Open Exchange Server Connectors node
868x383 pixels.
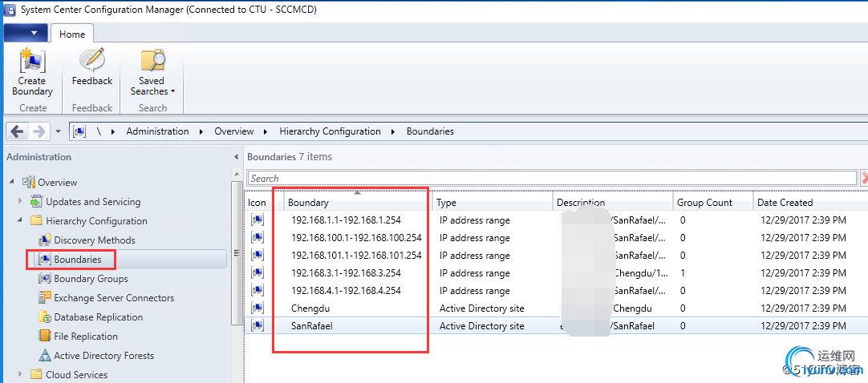click(114, 298)
